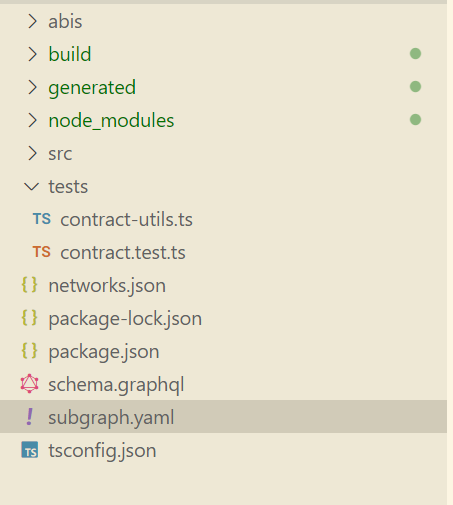Click the green status dot on node_modules
This screenshot has width=453, height=505.
[415, 120]
